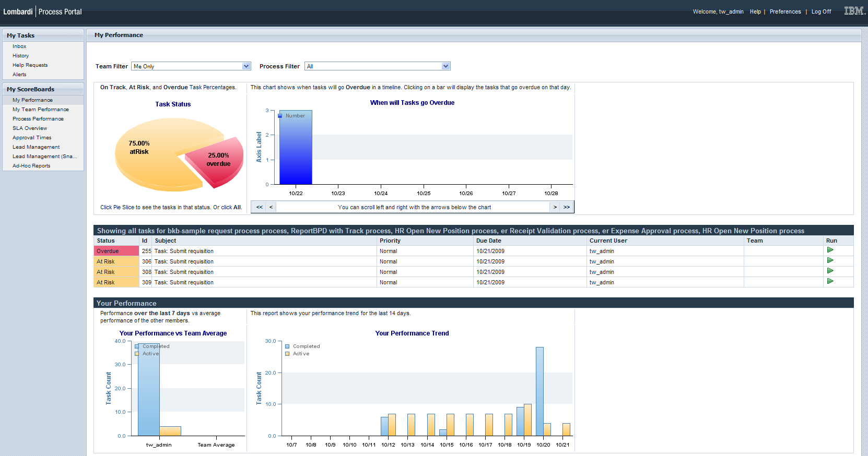Sort tasks by Id column header

146,241
